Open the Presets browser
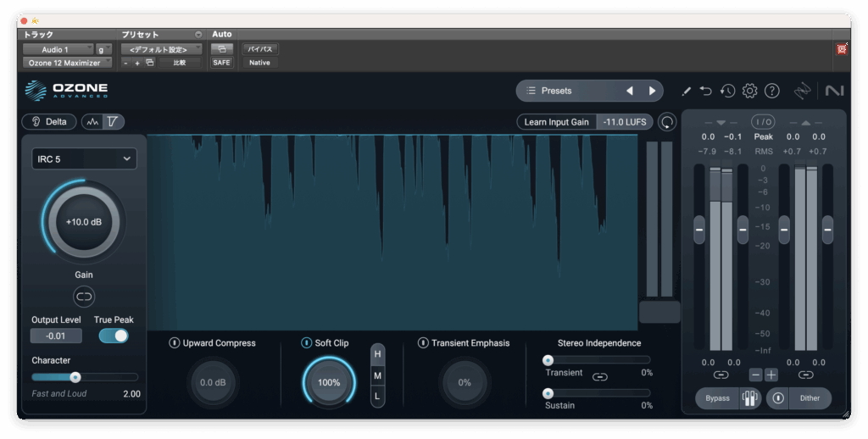 pyautogui.click(x=556, y=91)
